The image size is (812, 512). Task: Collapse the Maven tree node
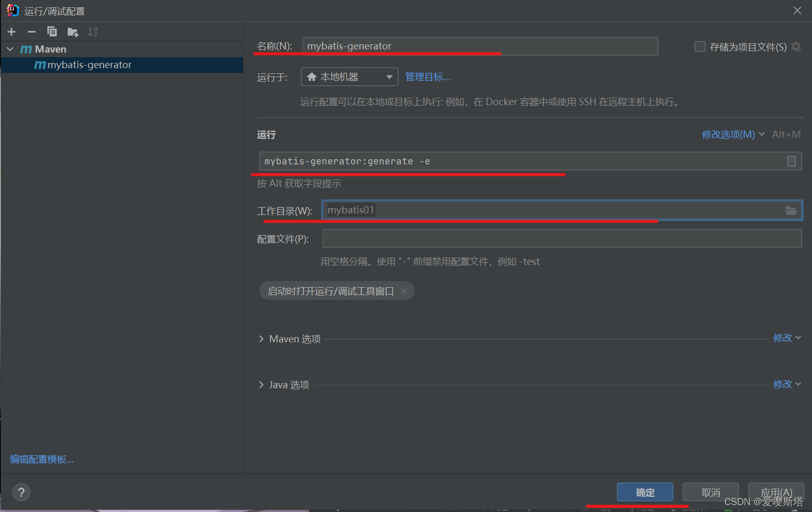point(10,49)
